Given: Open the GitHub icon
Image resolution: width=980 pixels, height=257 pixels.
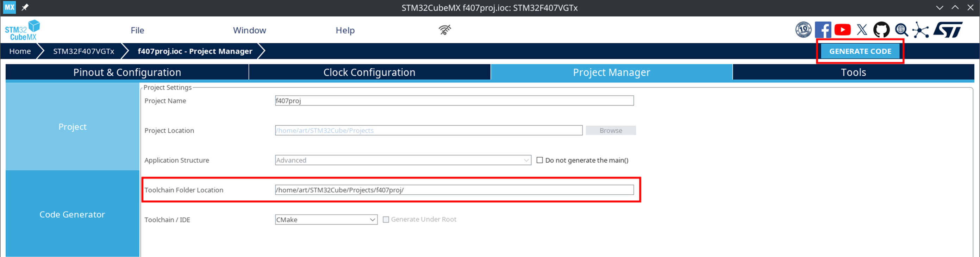Looking at the screenshot, I should click(881, 30).
